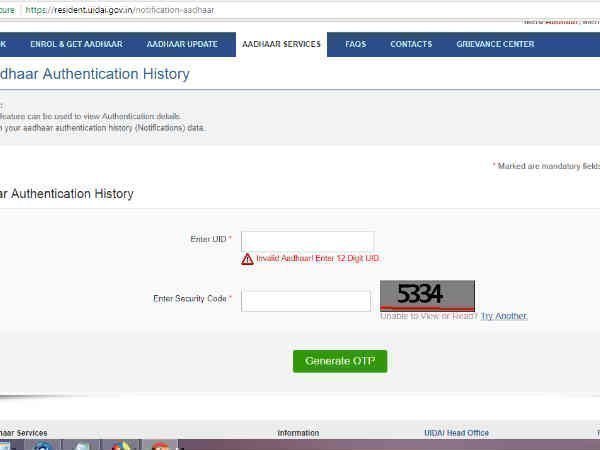Click the Aadhaar Authentication History page title
The image size is (600, 450).
coord(95,75)
